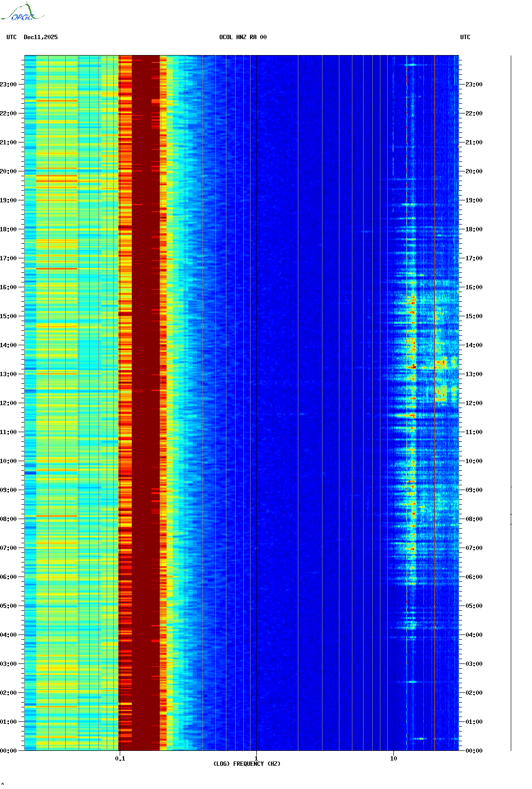Click the right-axis 22:00 label
The image size is (532, 789).
474,113
